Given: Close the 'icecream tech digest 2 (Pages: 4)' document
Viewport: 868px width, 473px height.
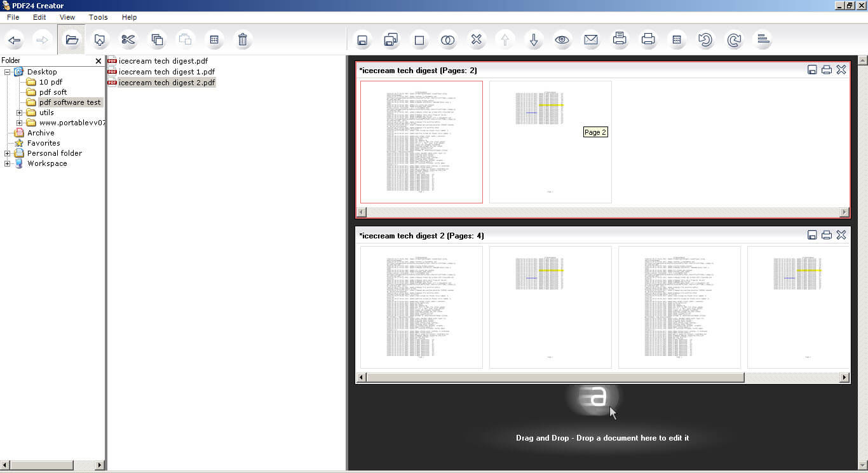Looking at the screenshot, I should (841, 235).
